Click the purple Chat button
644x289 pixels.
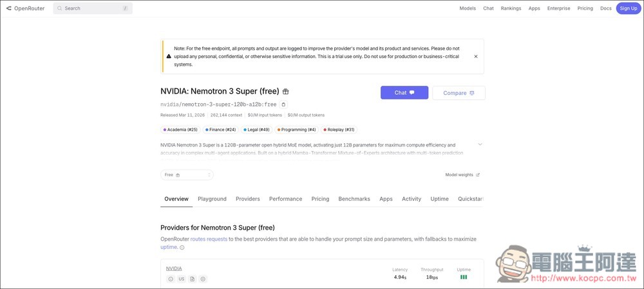point(404,93)
